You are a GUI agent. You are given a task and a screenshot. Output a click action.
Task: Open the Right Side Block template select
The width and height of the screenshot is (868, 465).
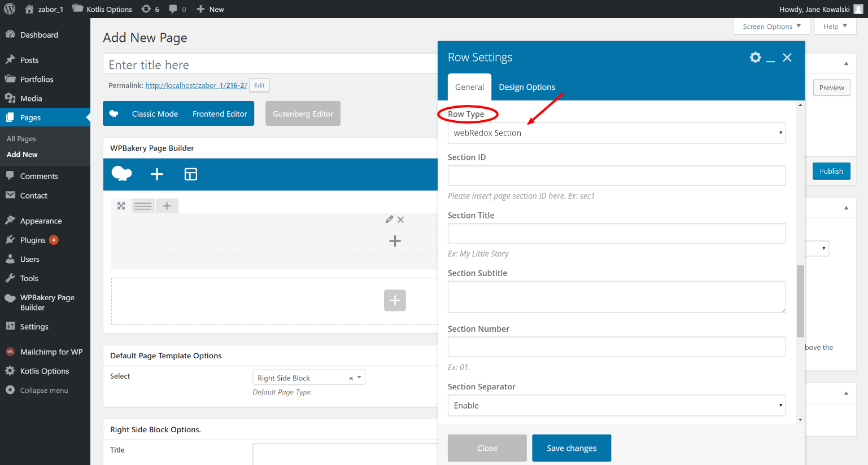point(308,378)
